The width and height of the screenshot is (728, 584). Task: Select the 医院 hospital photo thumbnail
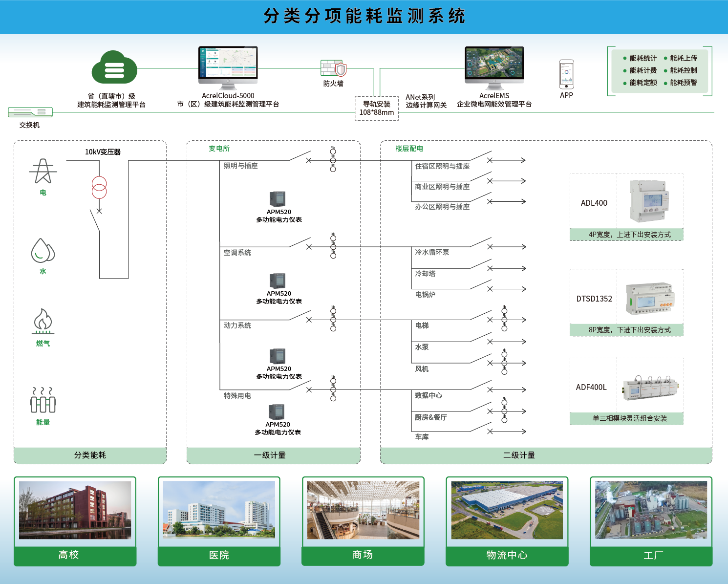[219, 510]
